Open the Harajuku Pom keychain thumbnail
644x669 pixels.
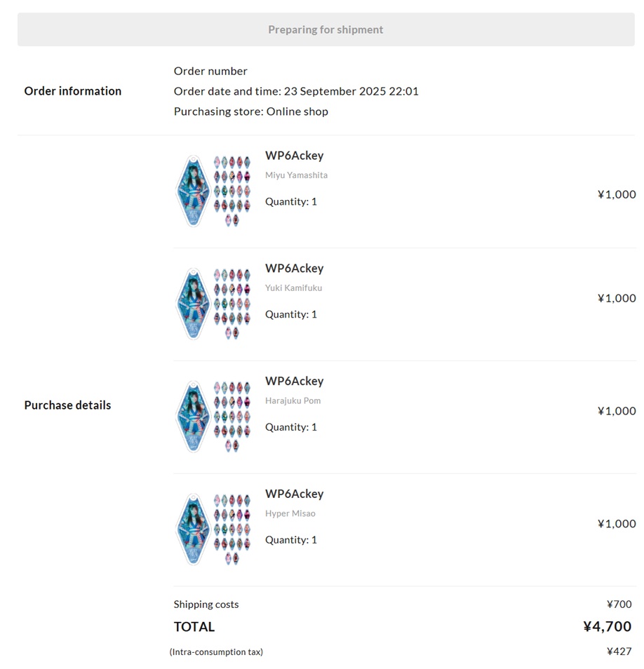213,417
